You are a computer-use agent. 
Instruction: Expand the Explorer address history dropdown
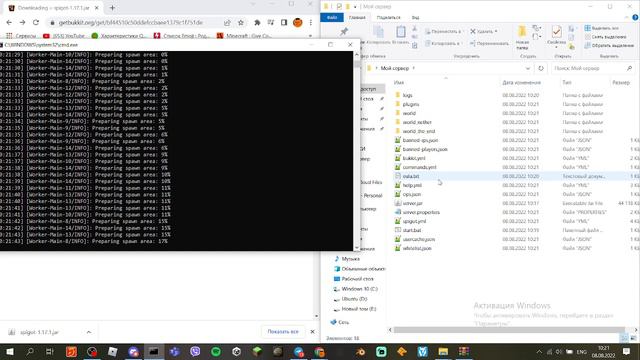coord(528,68)
